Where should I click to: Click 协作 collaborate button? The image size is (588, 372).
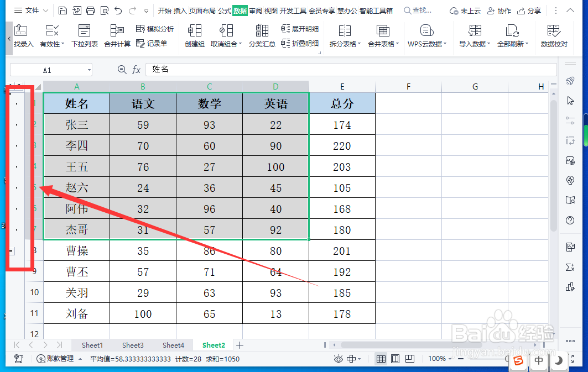[499, 11]
